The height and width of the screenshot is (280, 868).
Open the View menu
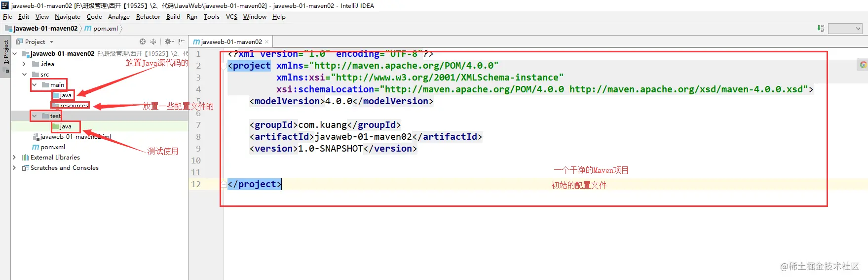coord(42,17)
